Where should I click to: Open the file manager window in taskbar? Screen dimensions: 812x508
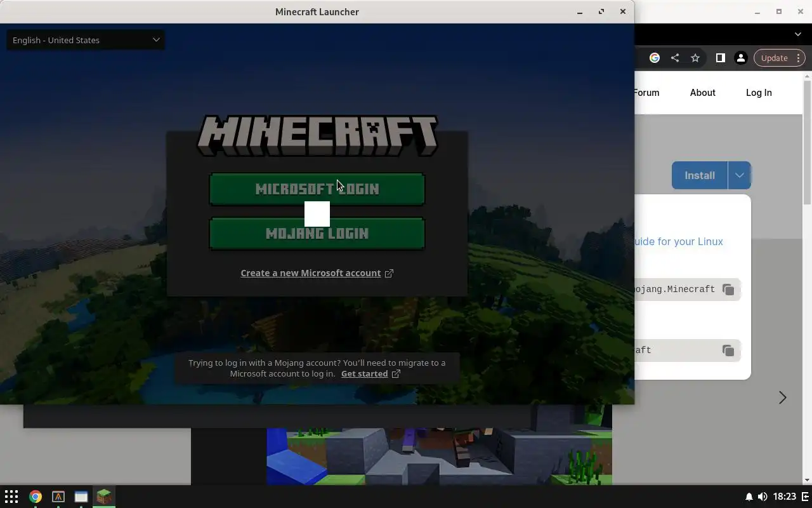coord(81,497)
